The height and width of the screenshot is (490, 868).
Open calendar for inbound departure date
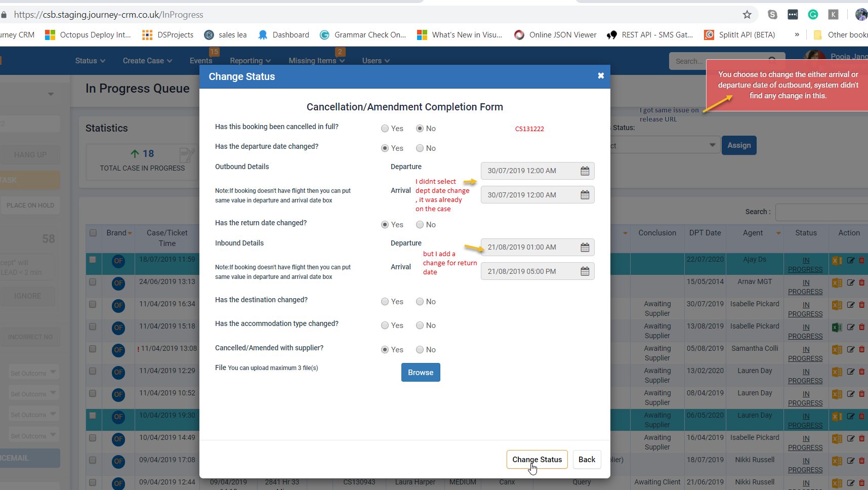(585, 248)
